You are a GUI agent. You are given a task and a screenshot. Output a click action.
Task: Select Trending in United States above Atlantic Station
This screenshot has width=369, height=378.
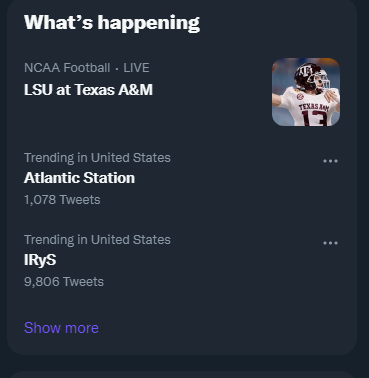coord(97,158)
